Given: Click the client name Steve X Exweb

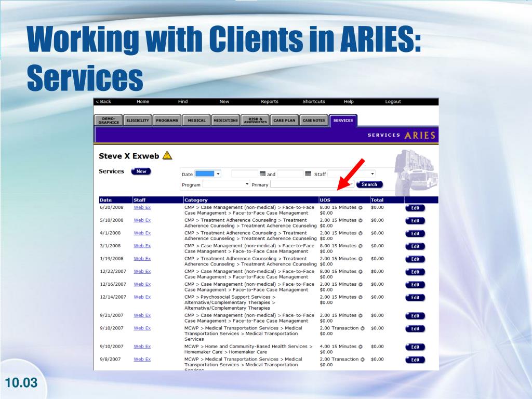Looking at the screenshot, I should (x=129, y=156).
